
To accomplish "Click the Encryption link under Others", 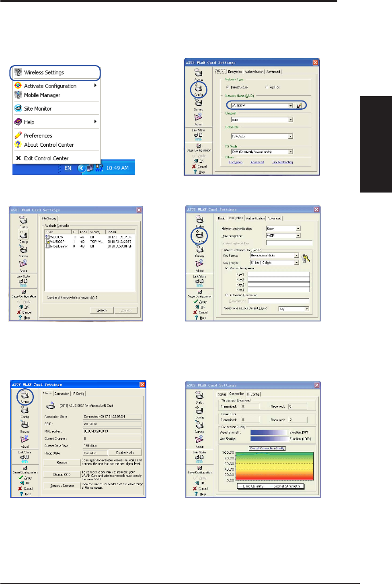I will tap(236, 162).
